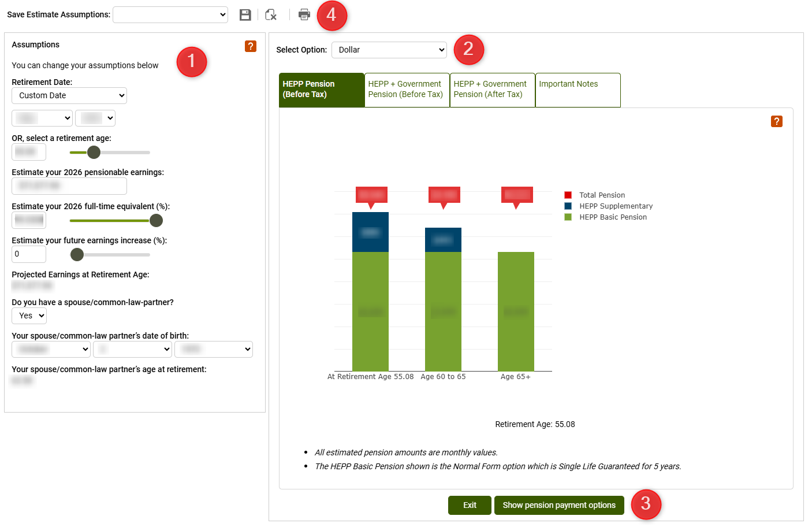The width and height of the screenshot is (812, 527).
Task: Open help question mark in the chart panel
Action: click(777, 121)
